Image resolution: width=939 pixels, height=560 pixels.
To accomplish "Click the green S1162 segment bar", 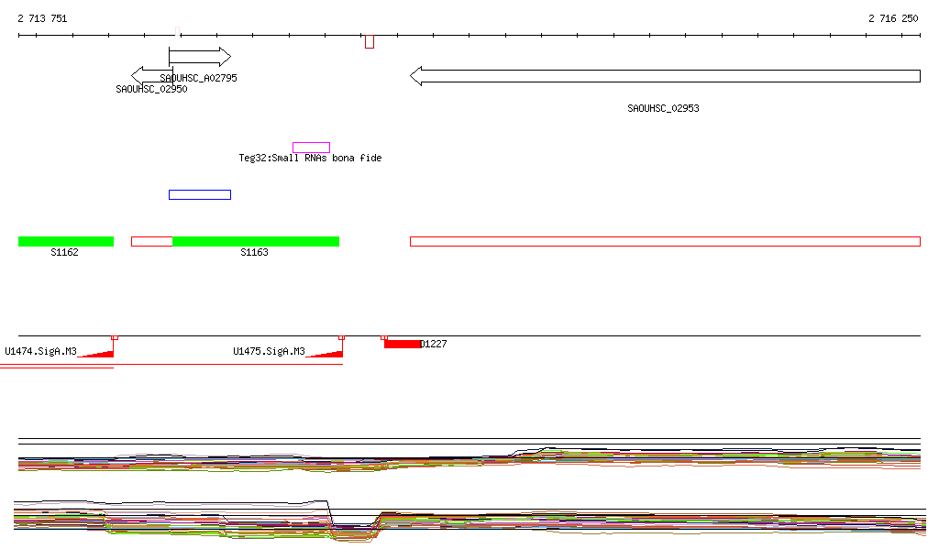I will click(x=65, y=241).
